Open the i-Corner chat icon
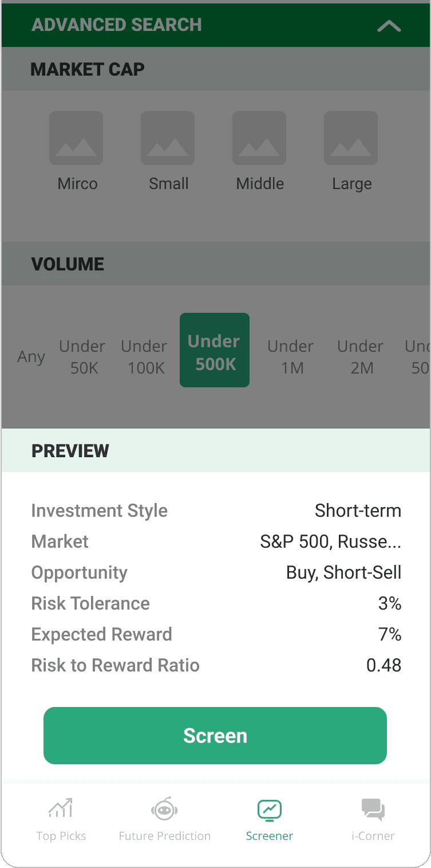 pyautogui.click(x=373, y=810)
